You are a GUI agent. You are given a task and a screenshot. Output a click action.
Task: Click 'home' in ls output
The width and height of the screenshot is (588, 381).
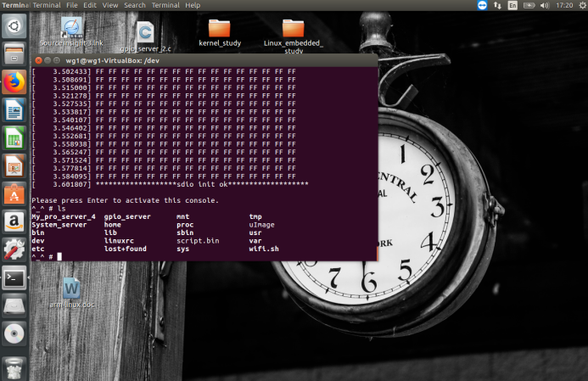(x=113, y=225)
